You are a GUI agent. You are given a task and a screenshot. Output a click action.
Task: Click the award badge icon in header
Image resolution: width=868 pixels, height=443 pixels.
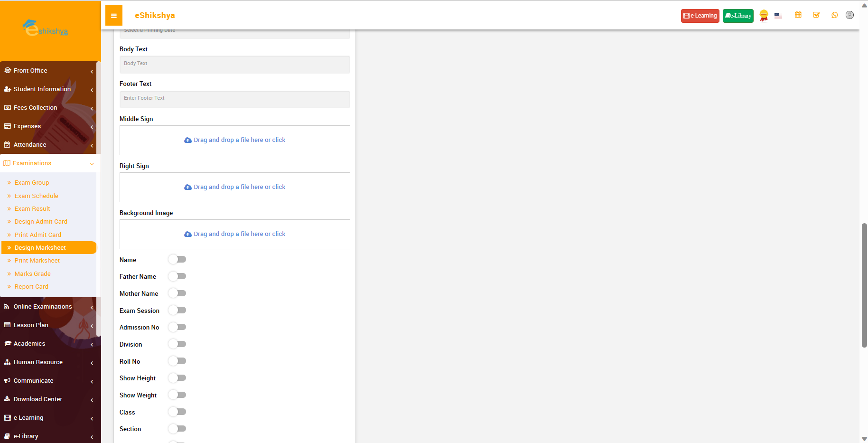(764, 16)
